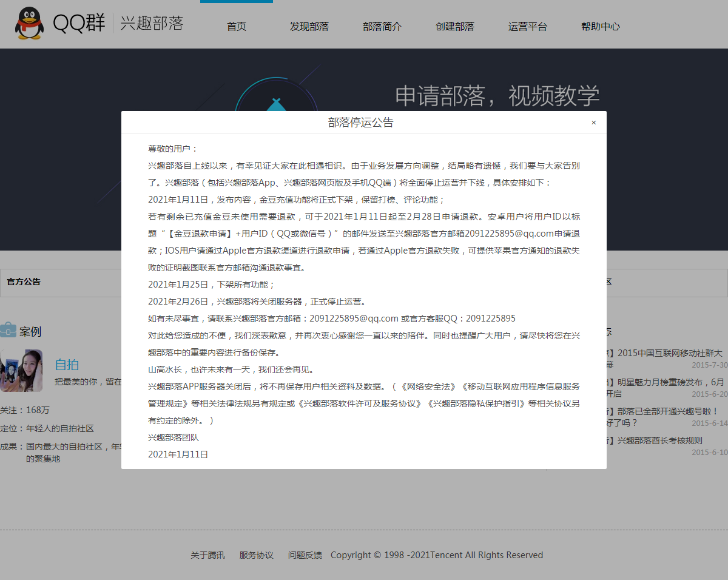
Task: Click the line starting 2021年1月25日，下架所有功能
Action: click(212, 285)
